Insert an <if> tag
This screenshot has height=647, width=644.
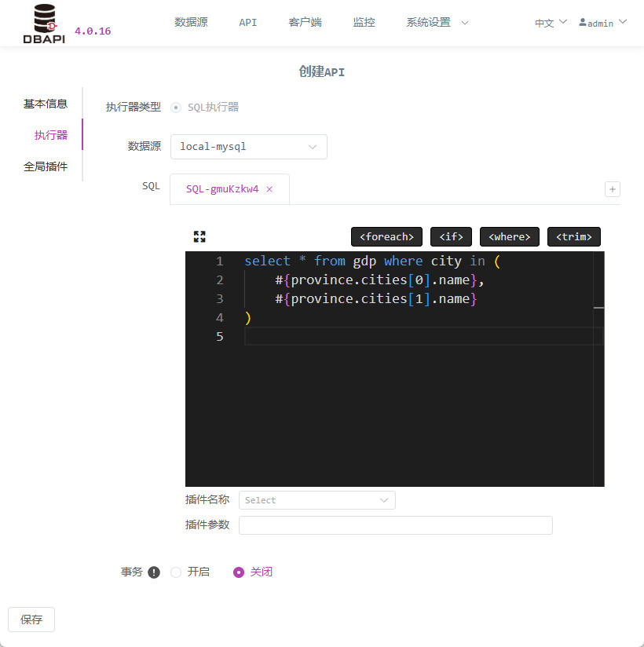point(451,237)
